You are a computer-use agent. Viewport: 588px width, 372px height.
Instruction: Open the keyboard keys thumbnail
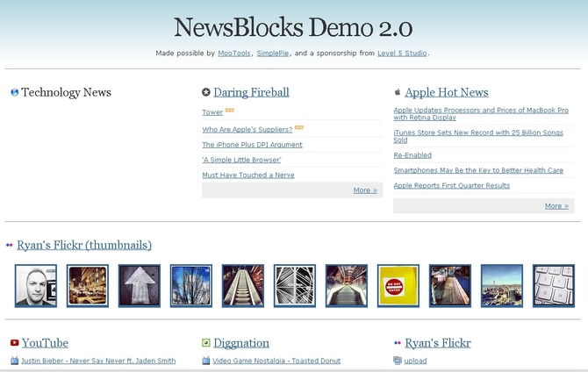[554, 286]
